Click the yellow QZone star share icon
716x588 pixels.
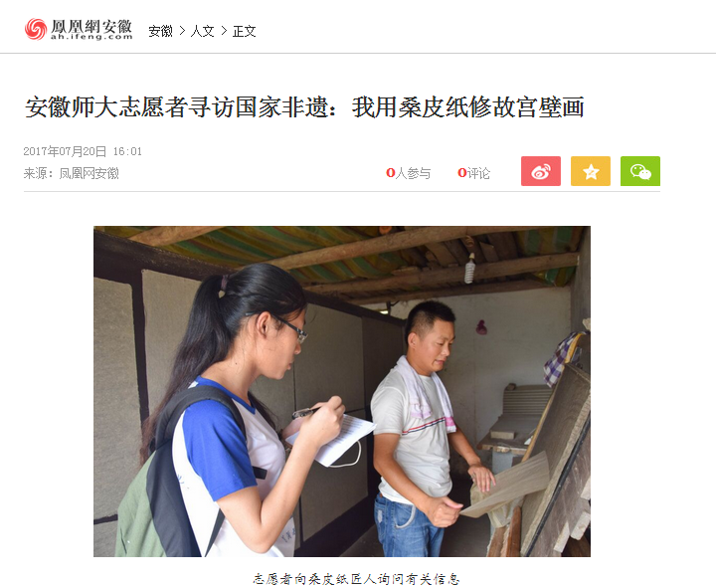pos(591,171)
